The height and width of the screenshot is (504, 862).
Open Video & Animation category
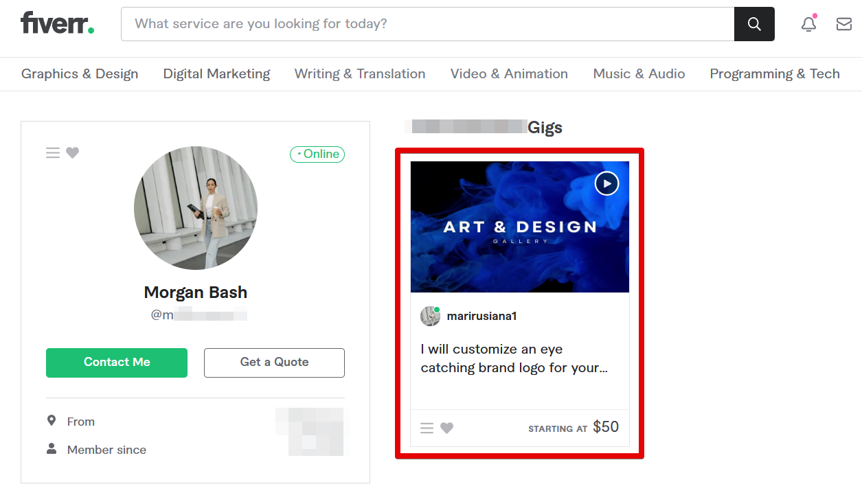pyautogui.click(x=509, y=74)
